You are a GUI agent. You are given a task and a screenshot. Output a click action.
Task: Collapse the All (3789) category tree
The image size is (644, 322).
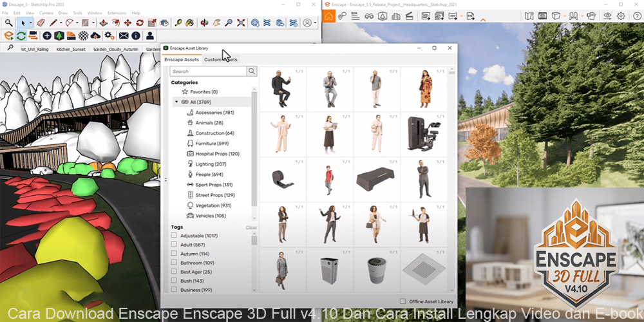click(x=176, y=102)
